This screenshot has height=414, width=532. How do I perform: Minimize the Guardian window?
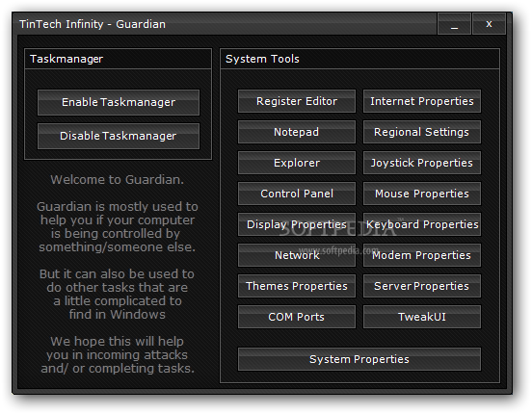(x=454, y=24)
